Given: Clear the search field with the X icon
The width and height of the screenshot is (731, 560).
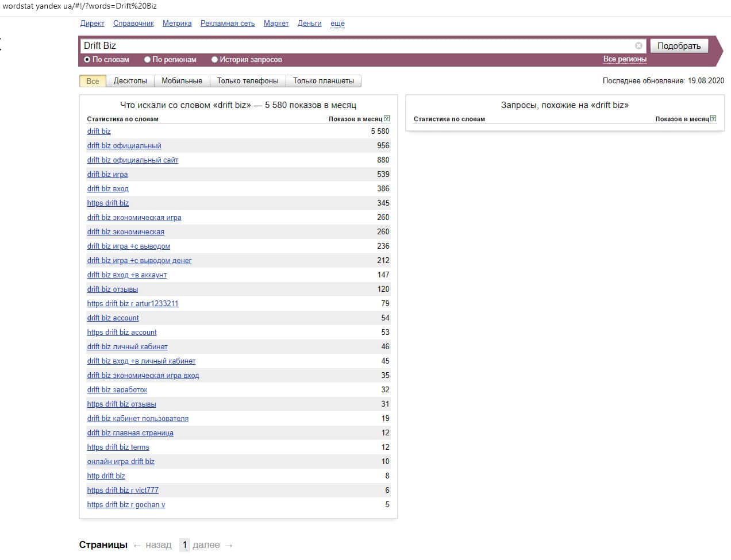Looking at the screenshot, I should coord(638,46).
